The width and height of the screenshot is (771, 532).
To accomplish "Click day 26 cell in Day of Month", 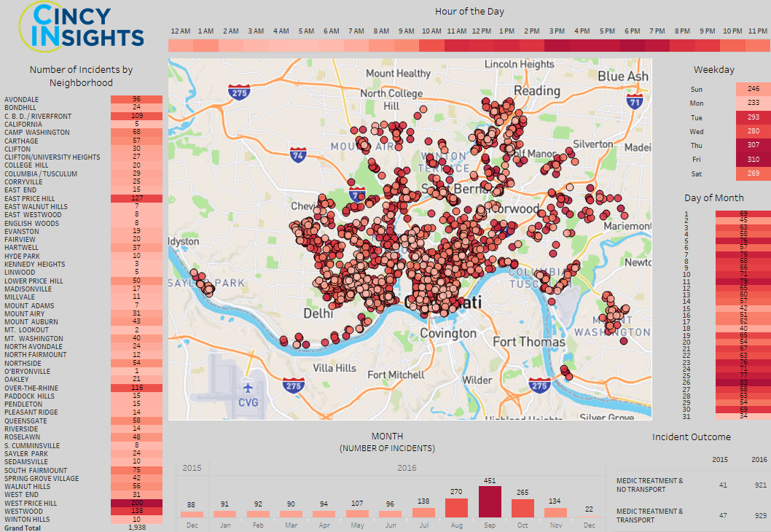I will [743, 382].
